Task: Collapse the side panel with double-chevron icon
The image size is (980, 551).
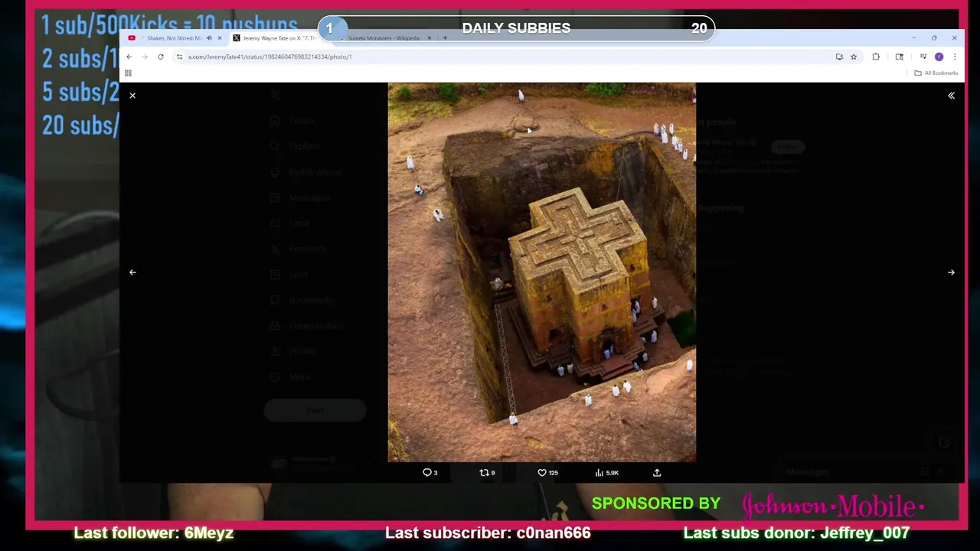Action: click(951, 96)
